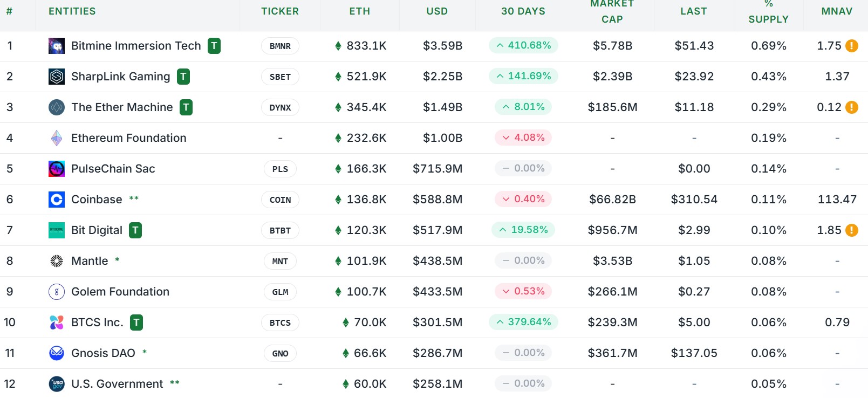Click the Mantle entity name text
This screenshot has height=398, width=868.
90,260
